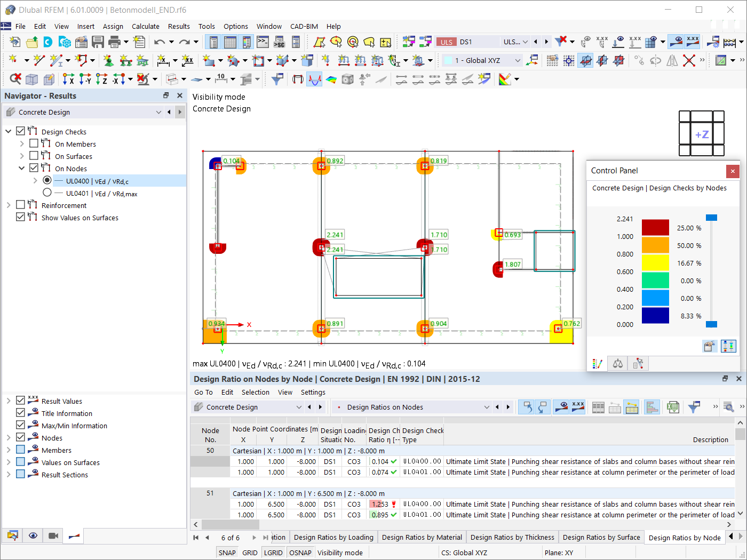Expand the Result Values tree node
The image size is (747, 560).
(x=9, y=401)
